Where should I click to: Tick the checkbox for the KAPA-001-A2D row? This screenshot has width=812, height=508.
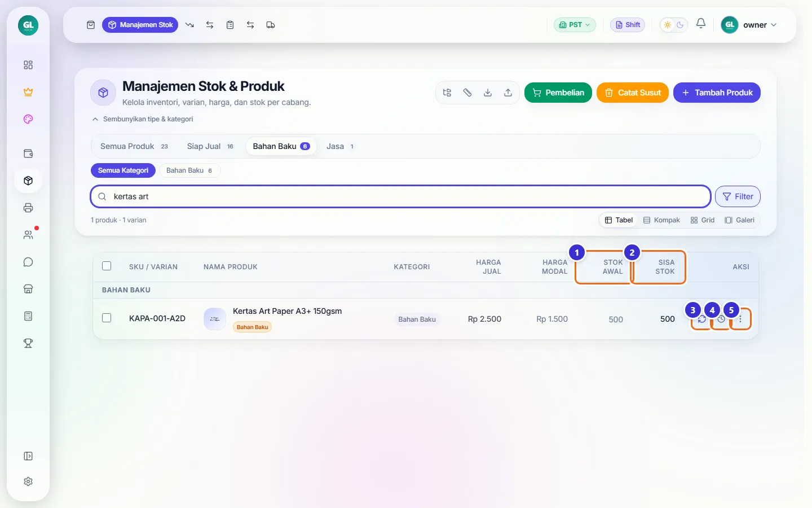(x=107, y=318)
